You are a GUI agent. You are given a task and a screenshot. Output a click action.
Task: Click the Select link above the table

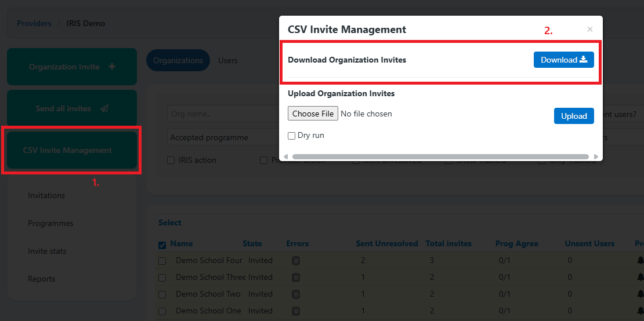click(169, 222)
